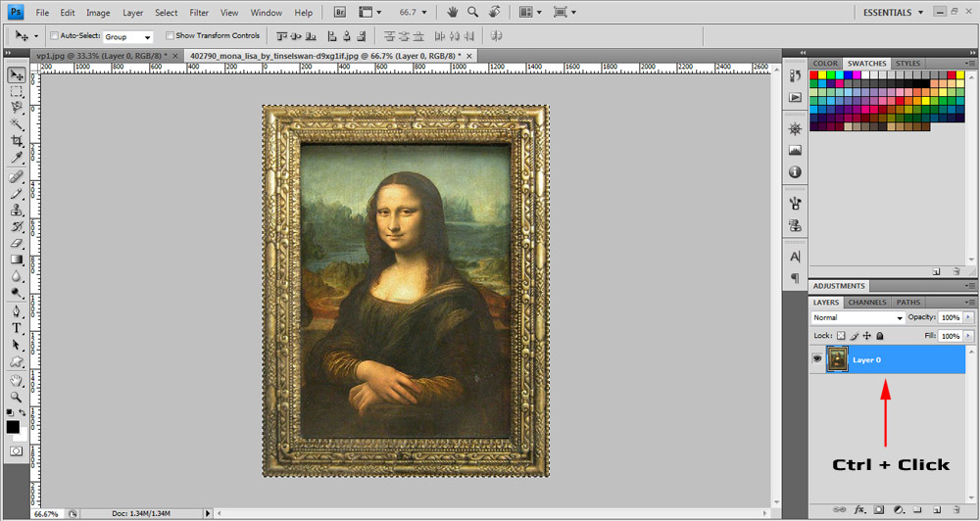Open the Filter menu

(199, 13)
